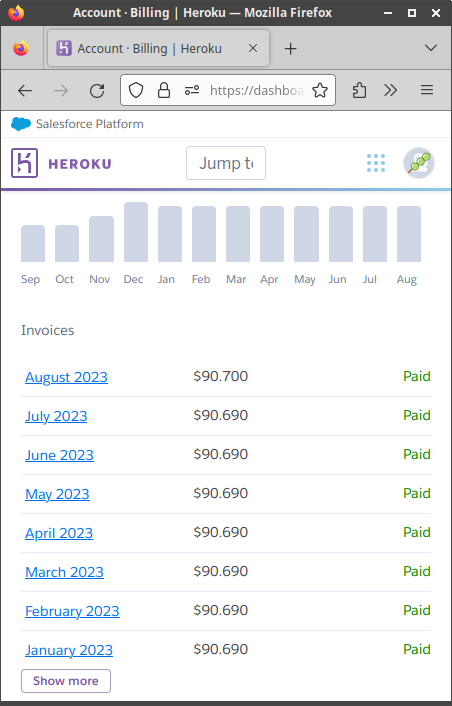452x706 pixels.
Task: Focus the Jump to search field
Action: [x=226, y=163]
